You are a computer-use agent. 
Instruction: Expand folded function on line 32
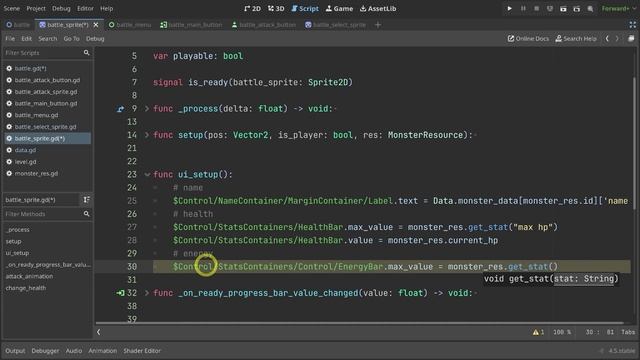point(147,293)
